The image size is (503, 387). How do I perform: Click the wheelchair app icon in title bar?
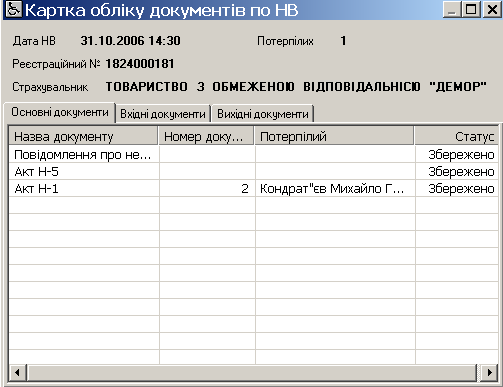pos(13,10)
